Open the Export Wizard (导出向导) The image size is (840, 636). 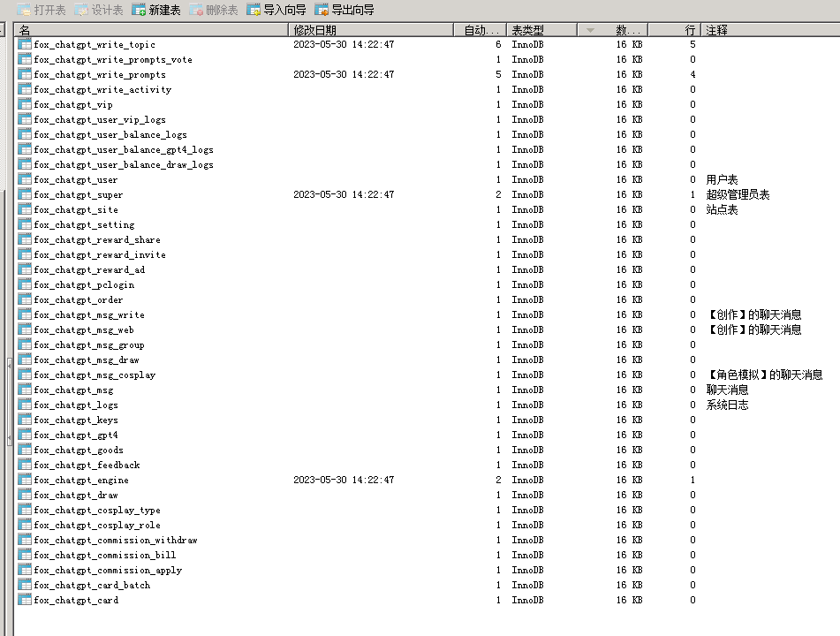click(x=344, y=10)
